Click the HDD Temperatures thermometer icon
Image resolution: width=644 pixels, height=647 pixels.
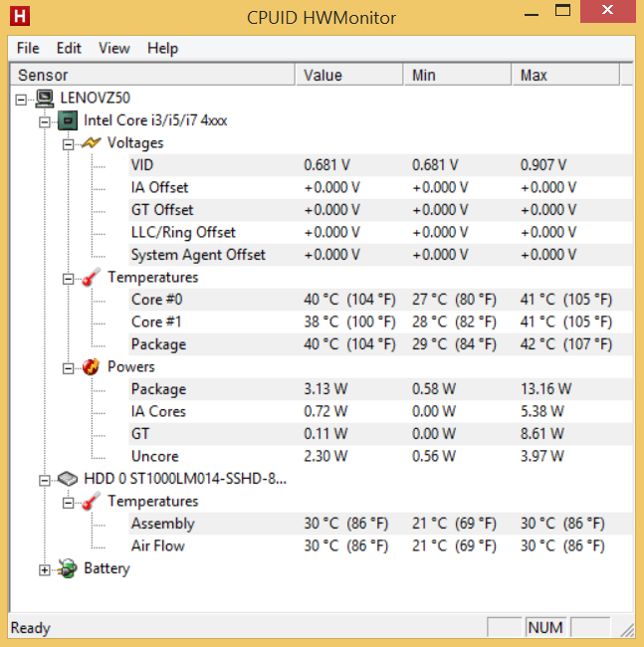[92, 502]
